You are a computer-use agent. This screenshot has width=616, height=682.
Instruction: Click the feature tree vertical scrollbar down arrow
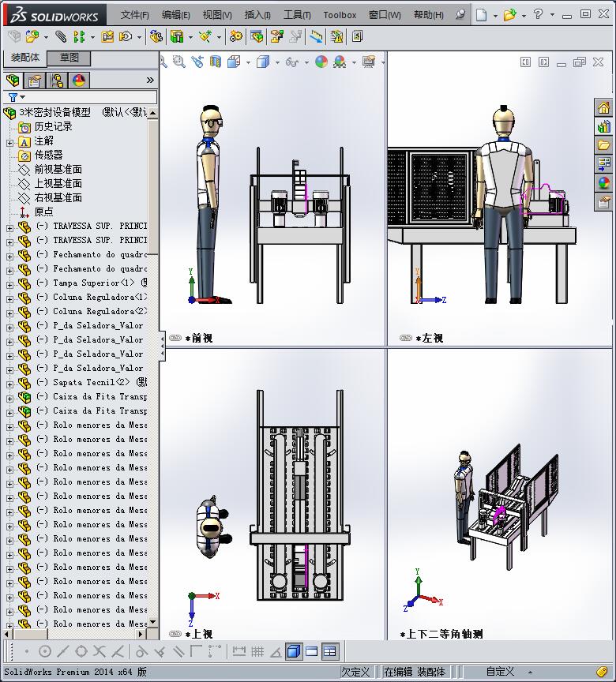click(152, 622)
